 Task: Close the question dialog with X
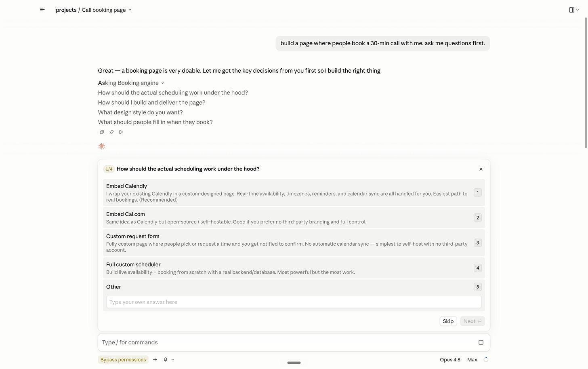[481, 169]
